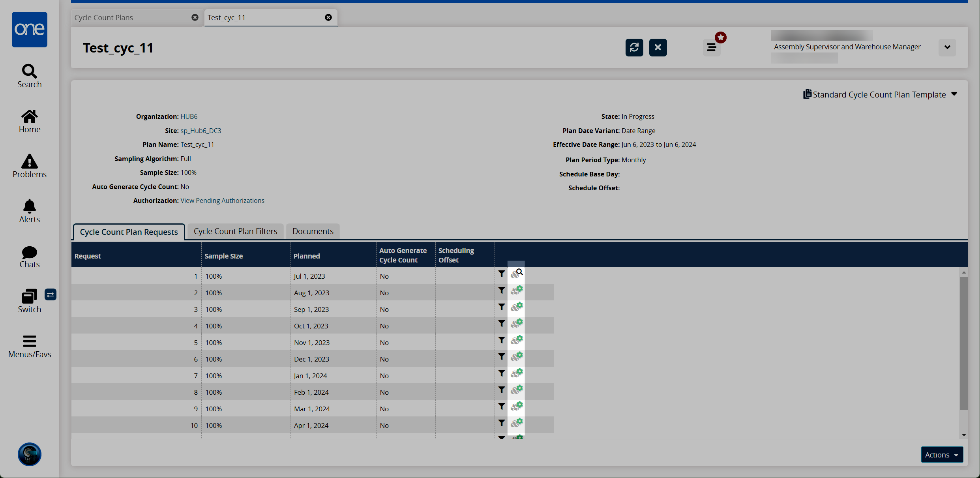Switch to Documents tab
The height and width of the screenshot is (478, 980).
point(313,231)
